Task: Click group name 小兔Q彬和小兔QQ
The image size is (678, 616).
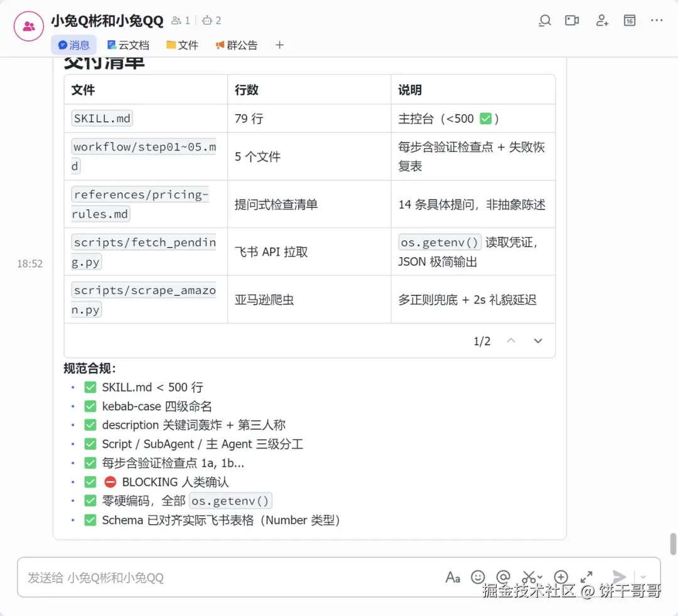Action: [x=107, y=20]
